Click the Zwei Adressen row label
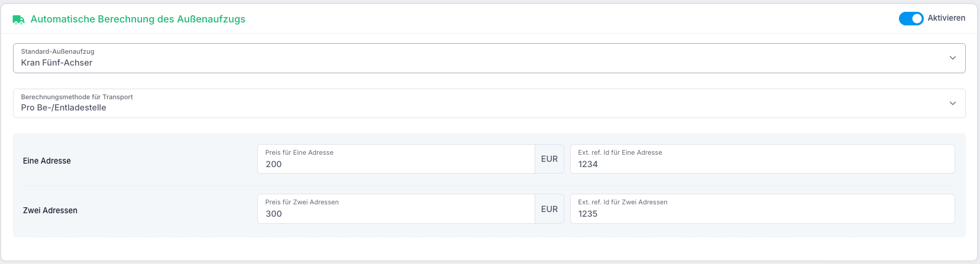Image resolution: width=980 pixels, height=264 pixels. click(50, 210)
